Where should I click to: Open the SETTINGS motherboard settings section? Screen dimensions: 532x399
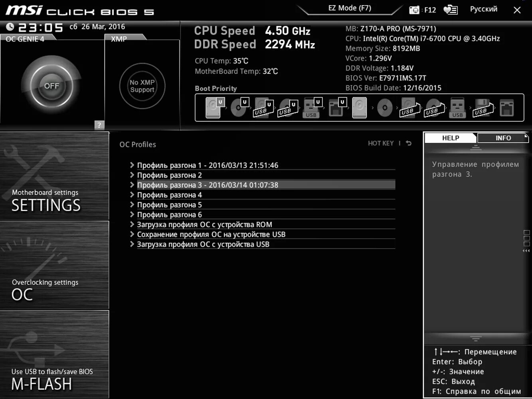click(54, 176)
